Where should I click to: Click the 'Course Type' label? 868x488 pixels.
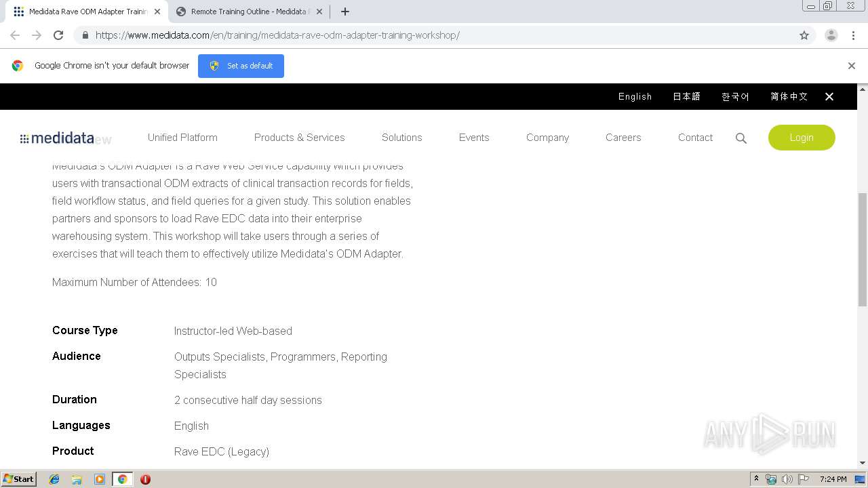point(85,330)
